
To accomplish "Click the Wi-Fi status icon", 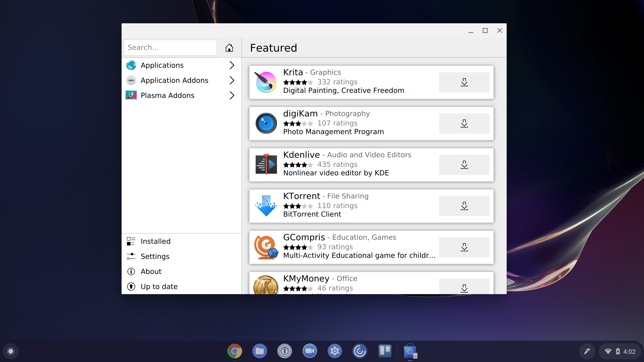I will (608, 351).
